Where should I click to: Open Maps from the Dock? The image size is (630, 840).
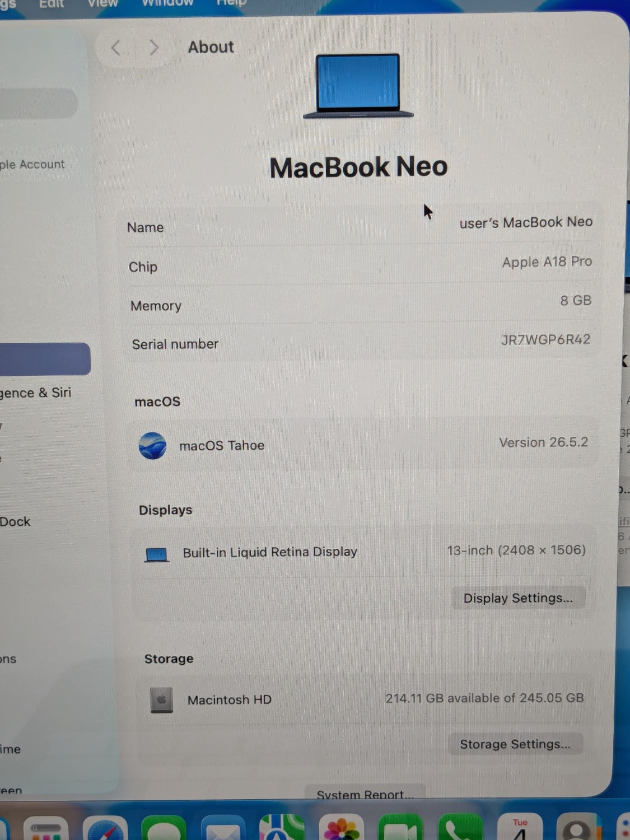[x=282, y=828]
